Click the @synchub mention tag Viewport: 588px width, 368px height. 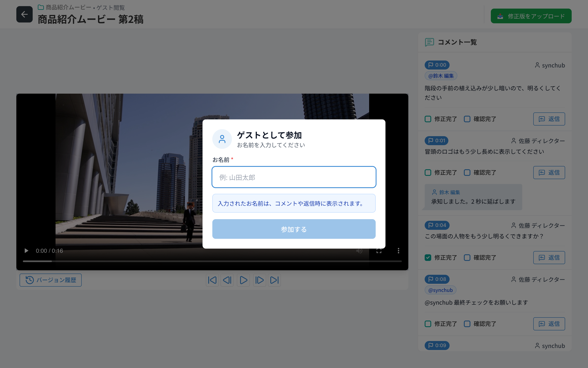point(440,290)
